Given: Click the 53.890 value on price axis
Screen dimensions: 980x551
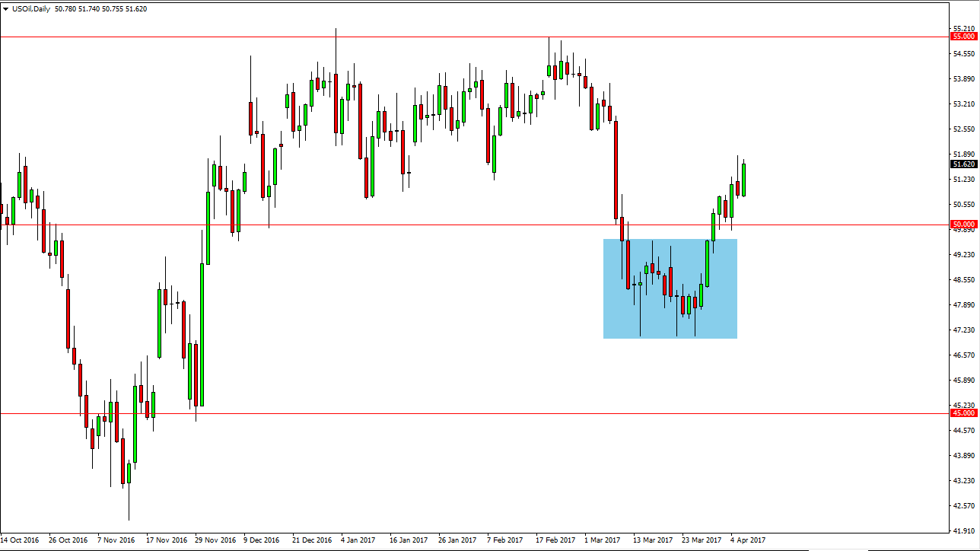Looking at the screenshot, I should 963,79.
